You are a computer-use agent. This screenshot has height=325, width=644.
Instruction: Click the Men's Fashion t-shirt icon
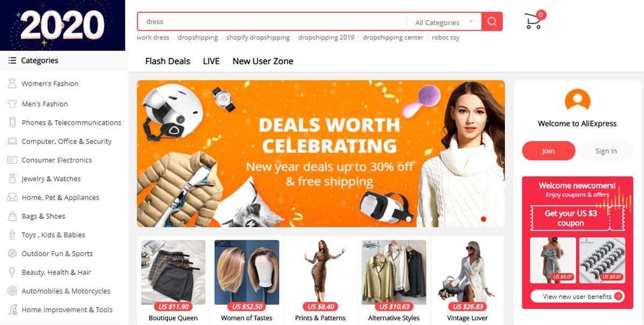point(12,104)
